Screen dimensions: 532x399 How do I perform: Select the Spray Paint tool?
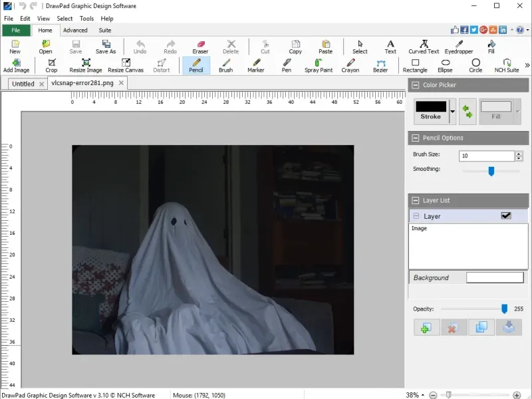(x=319, y=65)
